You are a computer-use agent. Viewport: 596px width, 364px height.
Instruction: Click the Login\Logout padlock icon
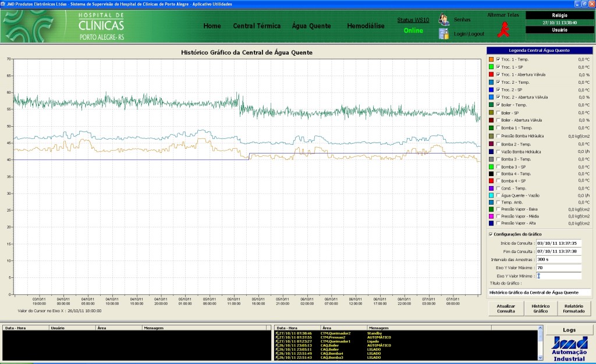(x=444, y=34)
